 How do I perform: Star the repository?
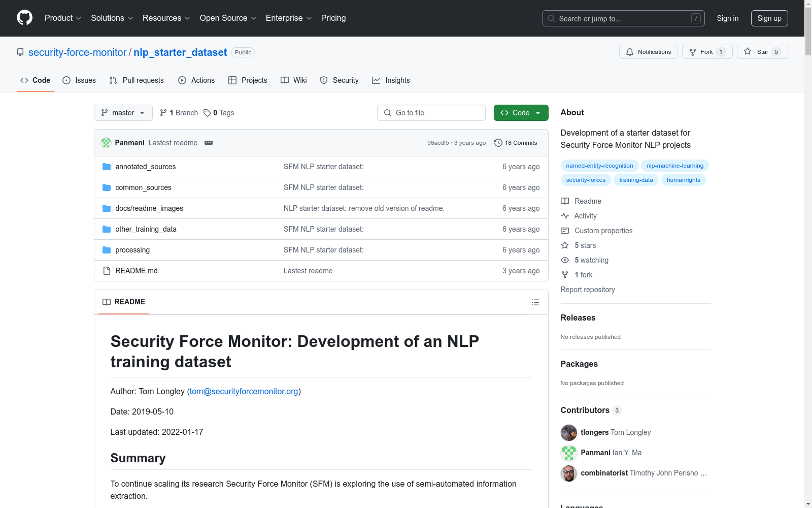point(762,52)
